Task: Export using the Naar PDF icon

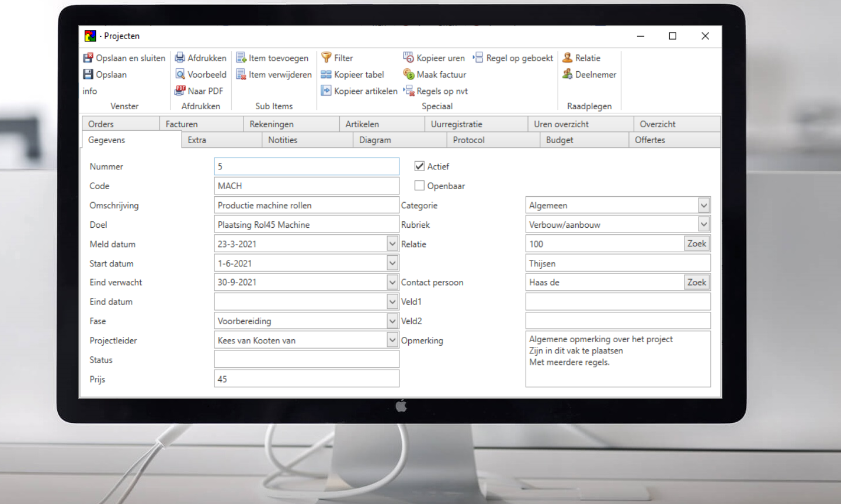Action: click(180, 91)
